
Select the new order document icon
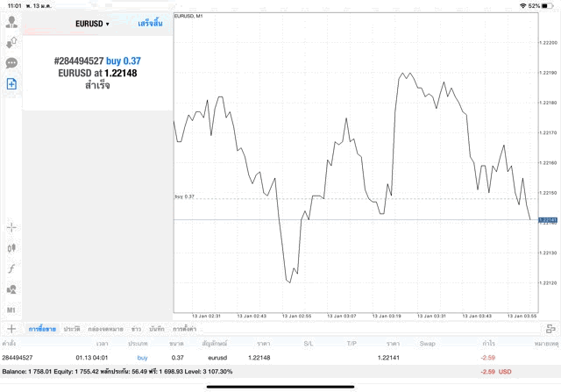coord(11,84)
